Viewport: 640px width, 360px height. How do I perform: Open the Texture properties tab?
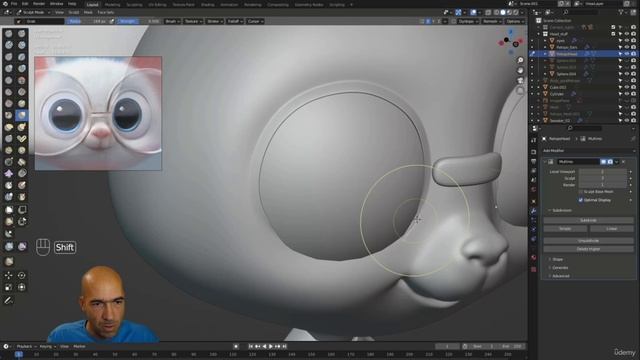533,269
